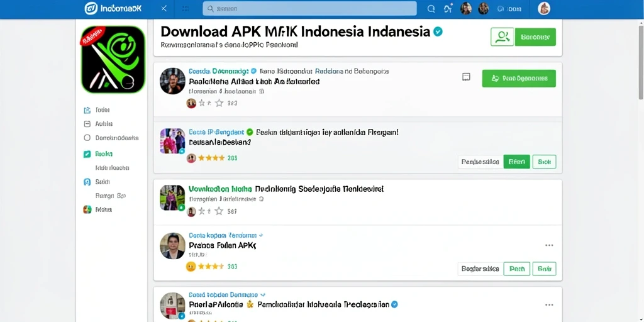This screenshot has height=322, width=644.
Task: Open the sidebar item with the blue round icon
Action: 97,182
